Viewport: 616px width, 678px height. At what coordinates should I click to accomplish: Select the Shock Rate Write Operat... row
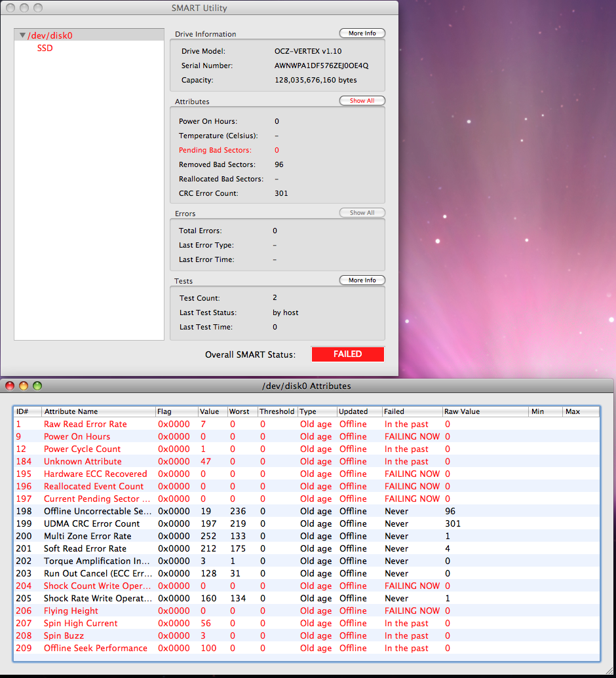(x=307, y=599)
